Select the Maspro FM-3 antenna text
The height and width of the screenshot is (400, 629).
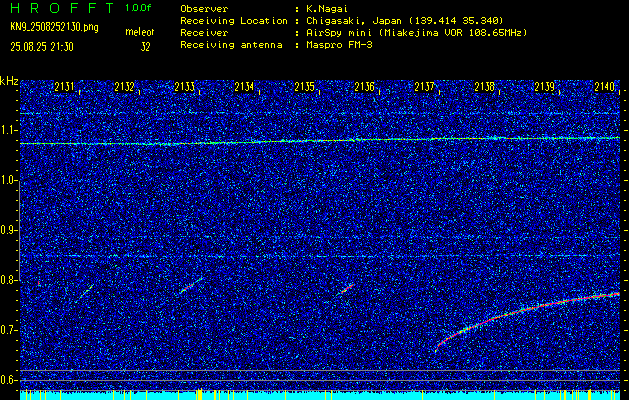click(x=339, y=45)
